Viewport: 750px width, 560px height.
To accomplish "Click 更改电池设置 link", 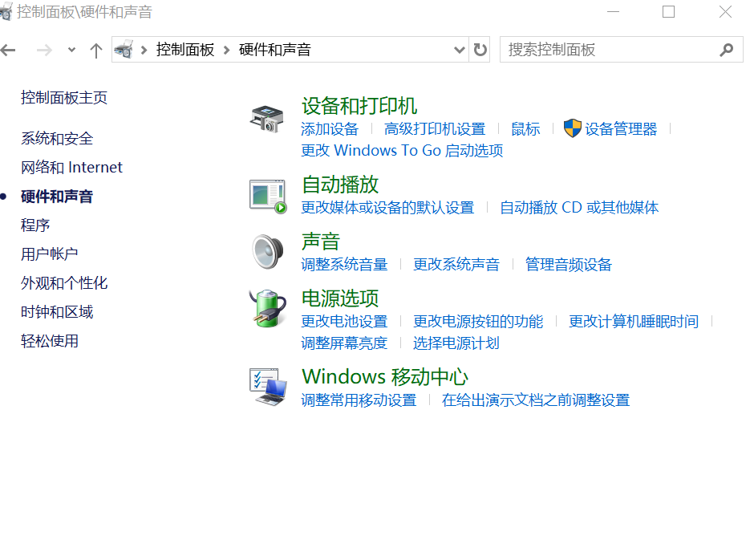I will click(344, 322).
